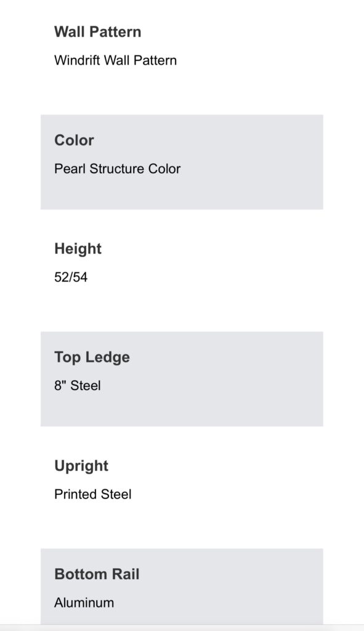Click the word Pearl in the color value

point(70,169)
